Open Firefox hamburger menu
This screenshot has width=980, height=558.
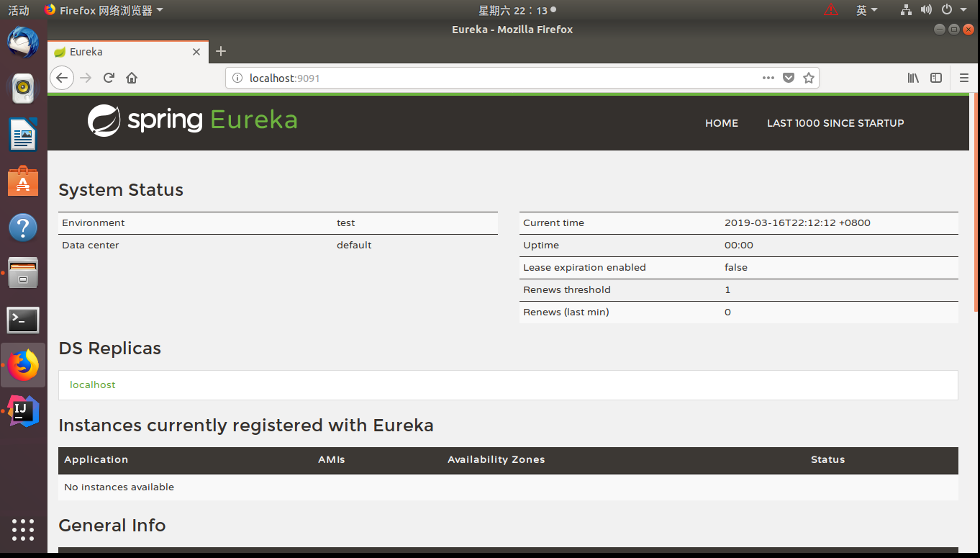[x=964, y=78]
